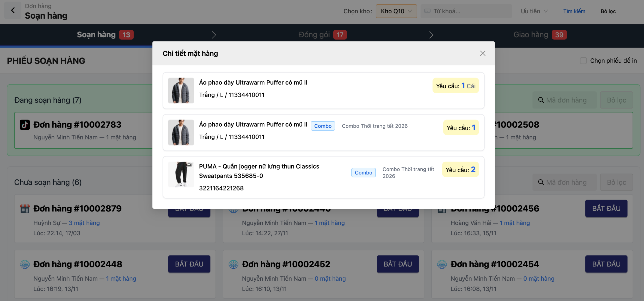Image resolution: width=644 pixels, height=301 pixels.
Task: Click TikTok icon on order #10002783
Action: (x=25, y=125)
